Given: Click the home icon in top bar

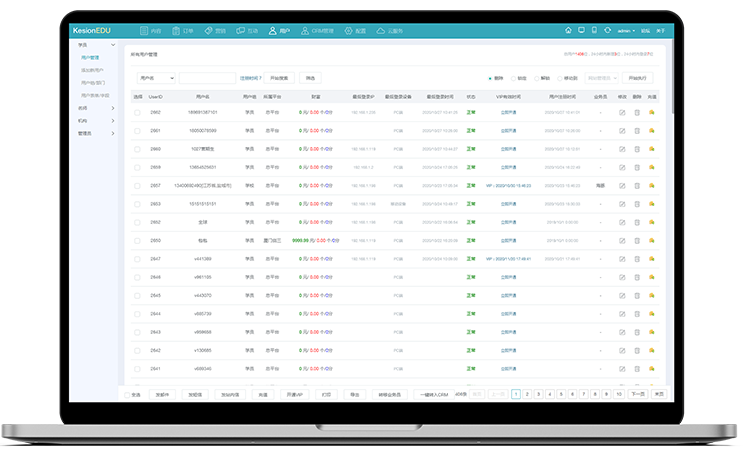Looking at the screenshot, I should [568, 31].
